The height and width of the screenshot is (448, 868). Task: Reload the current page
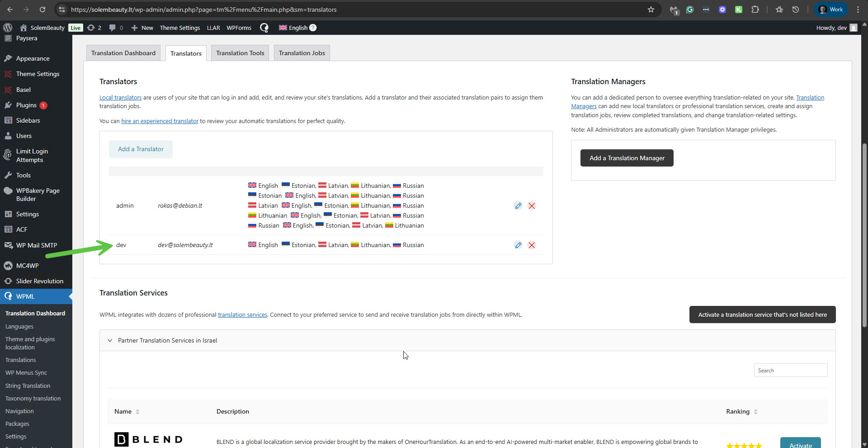[42, 10]
